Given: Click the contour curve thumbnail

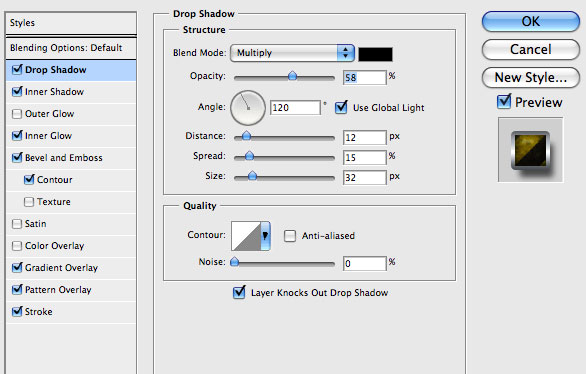Looking at the screenshot, I should pos(246,236).
